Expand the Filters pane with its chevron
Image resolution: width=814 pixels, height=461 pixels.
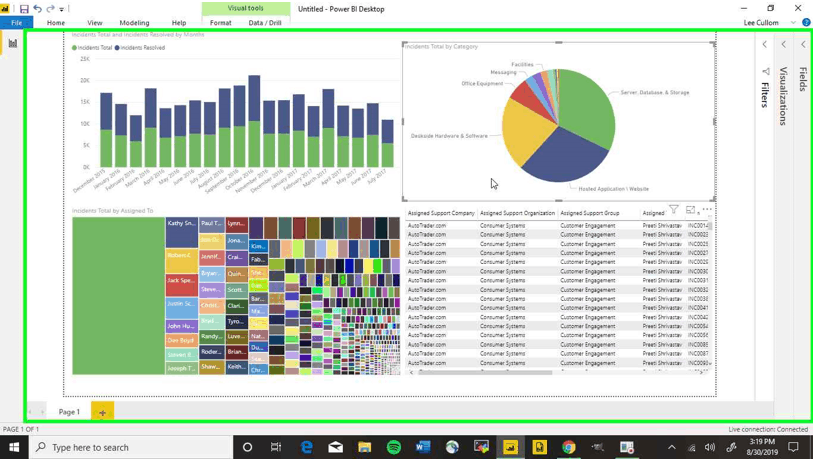pyautogui.click(x=764, y=45)
